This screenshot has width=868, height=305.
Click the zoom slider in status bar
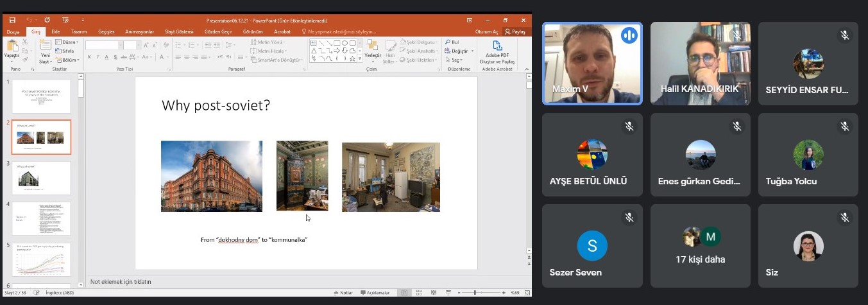coord(475,293)
